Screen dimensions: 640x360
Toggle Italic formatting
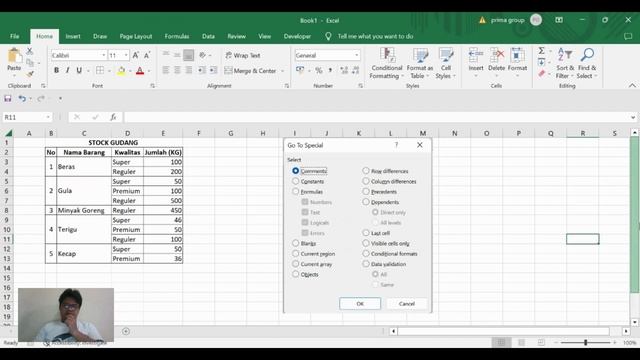coord(67,71)
